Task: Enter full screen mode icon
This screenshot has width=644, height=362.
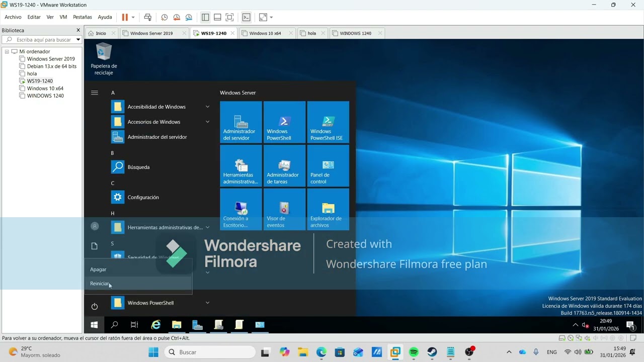Action: [229, 17]
